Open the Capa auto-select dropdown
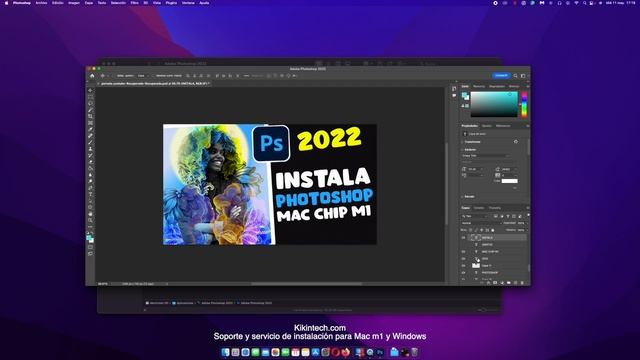Screen dimensions: 640x360 pyautogui.click(x=142, y=76)
